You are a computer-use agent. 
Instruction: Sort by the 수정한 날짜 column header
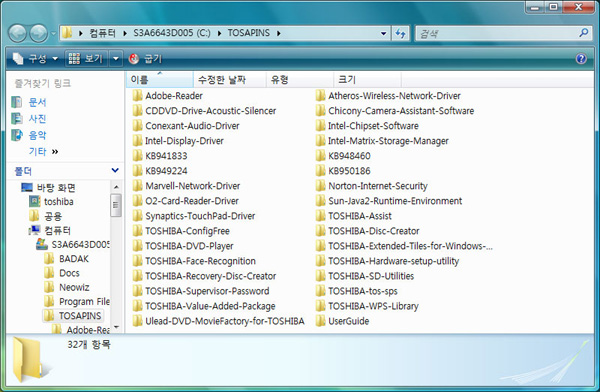coord(230,80)
